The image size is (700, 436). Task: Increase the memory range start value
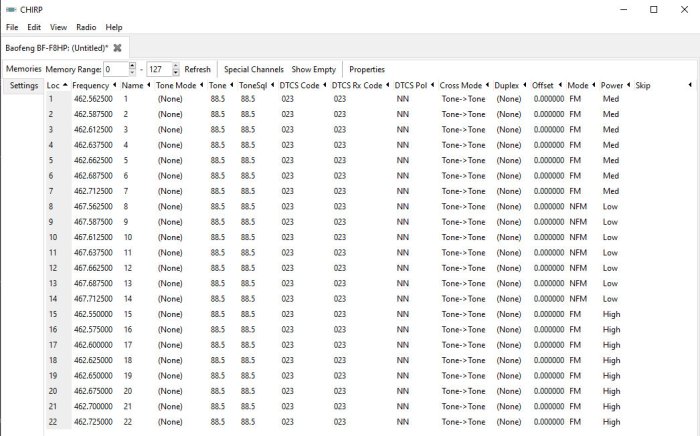[x=132, y=66]
